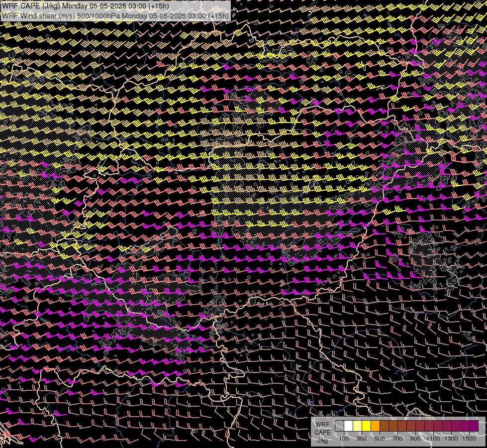Screen dimensions: 487x448
Task: Click the '500' legend value label
Action: (x=380, y=439)
